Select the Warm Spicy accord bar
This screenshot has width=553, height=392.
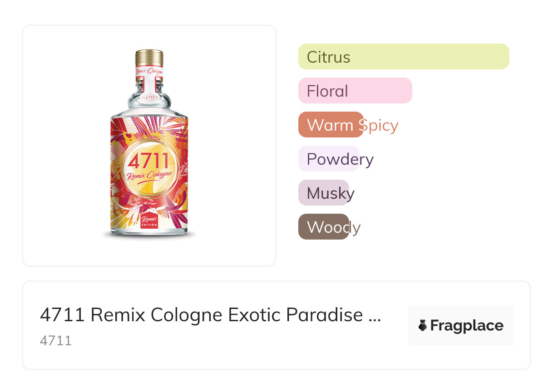coord(331,125)
